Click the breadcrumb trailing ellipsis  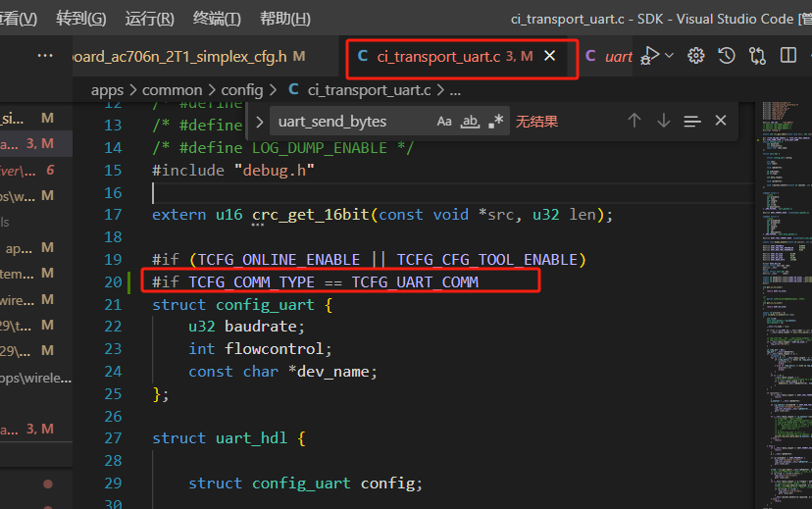(455, 92)
